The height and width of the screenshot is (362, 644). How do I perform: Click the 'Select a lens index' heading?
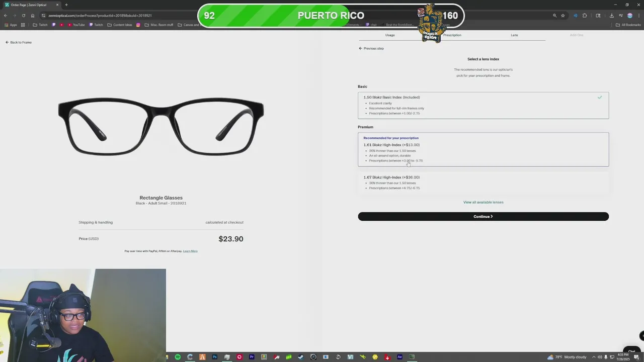click(483, 59)
